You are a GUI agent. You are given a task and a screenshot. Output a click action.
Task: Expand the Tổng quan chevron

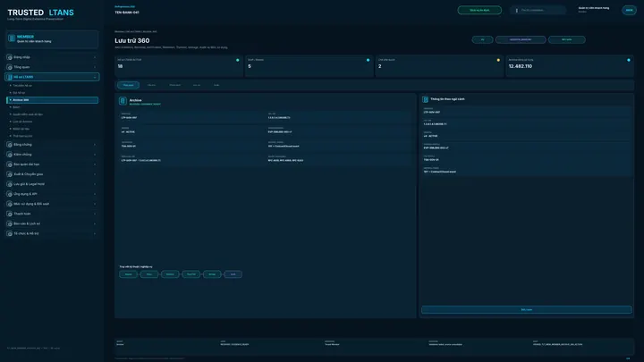coord(95,67)
